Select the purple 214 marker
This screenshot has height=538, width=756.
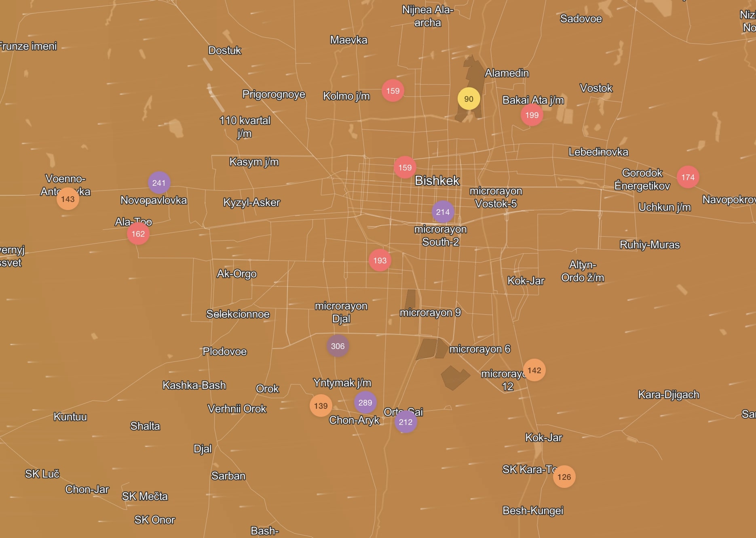tap(443, 212)
